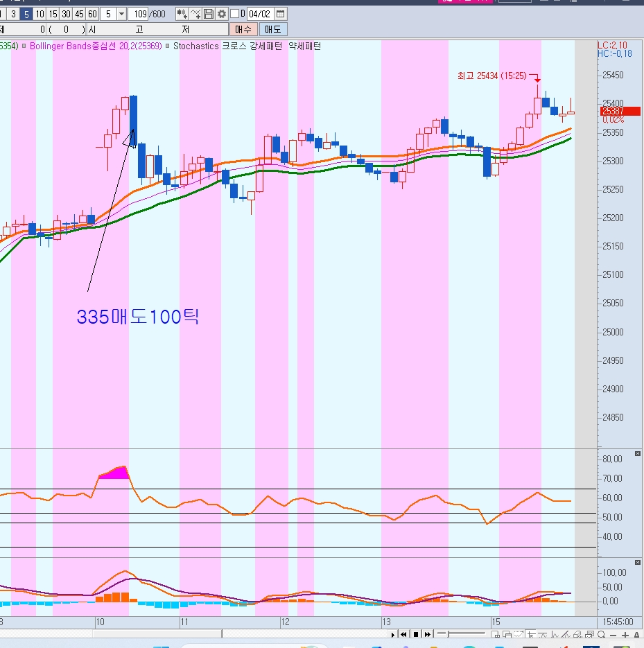Open the chart settings gear icon
This screenshot has height=648, width=644.
[x=222, y=14]
